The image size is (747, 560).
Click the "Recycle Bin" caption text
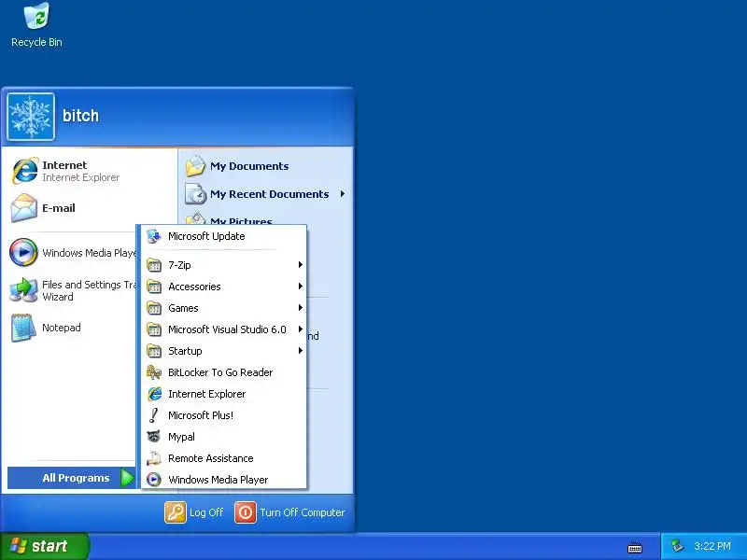click(x=36, y=42)
